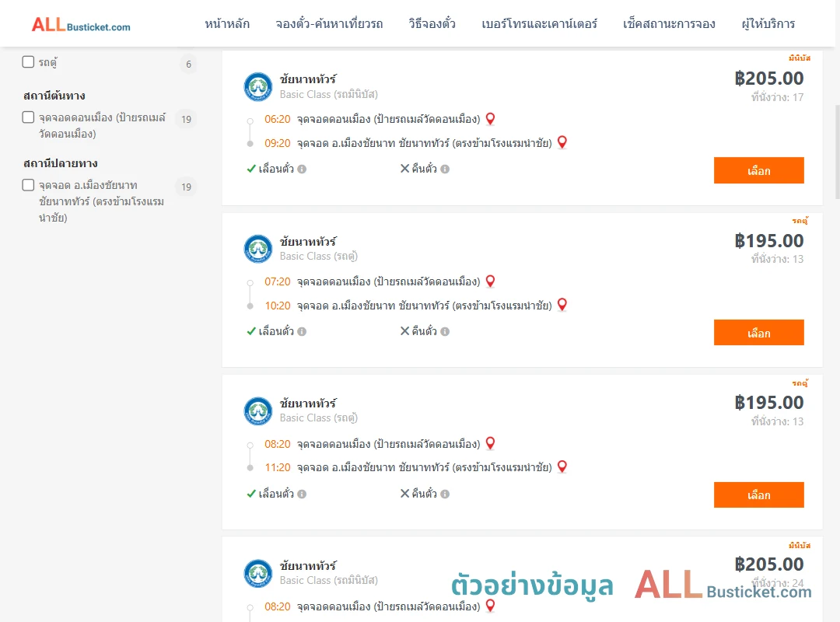Click ที่นั่งว่าง: 17 seat count text
The height and width of the screenshot is (622, 840).
pyautogui.click(x=777, y=97)
